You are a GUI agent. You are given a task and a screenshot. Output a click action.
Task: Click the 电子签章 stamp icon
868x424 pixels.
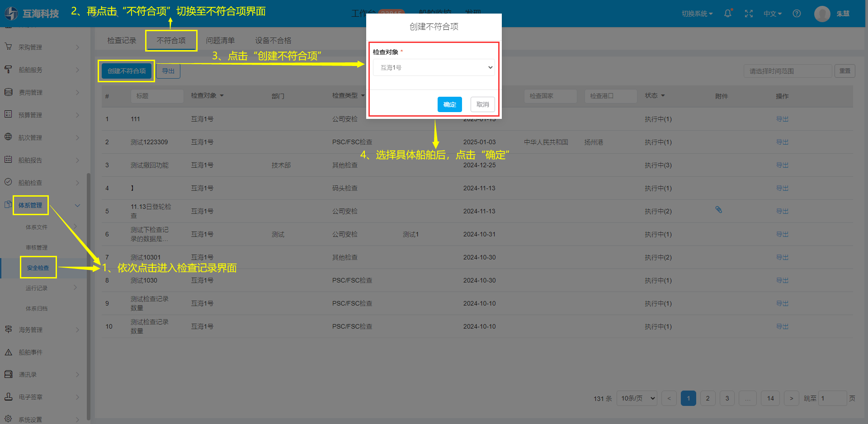(x=8, y=397)
